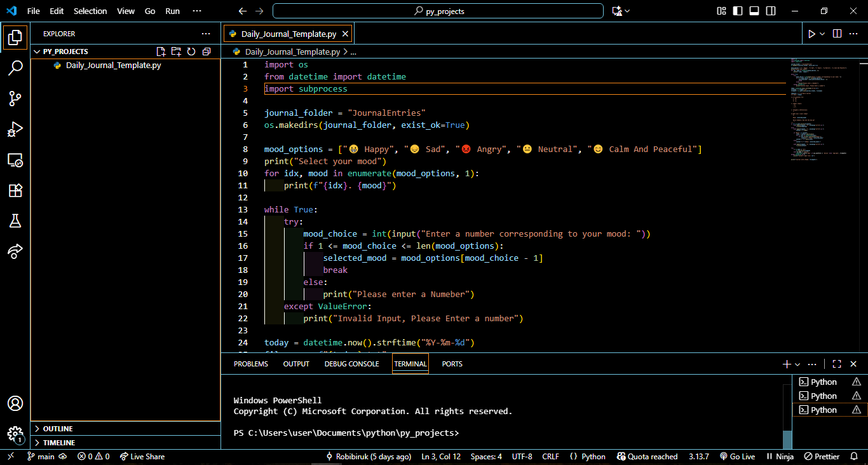Click the New File icon in Explorer
868x465 pixels.
(161, 52)
